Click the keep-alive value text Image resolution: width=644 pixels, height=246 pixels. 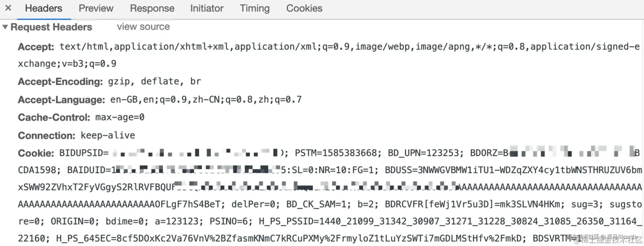pos(108,135)
